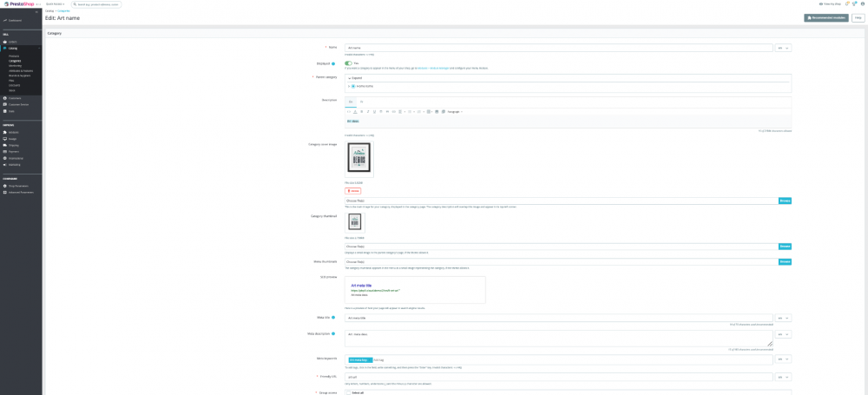Collapse the sidebar menu toggle icon
Viewport: 868px width, 395px height.
(x=36, y=11)
